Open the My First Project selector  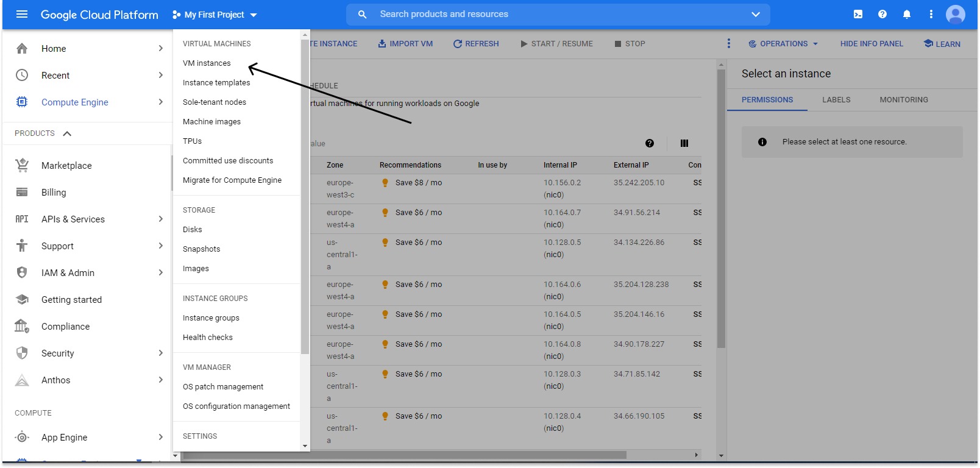[215, 15]
